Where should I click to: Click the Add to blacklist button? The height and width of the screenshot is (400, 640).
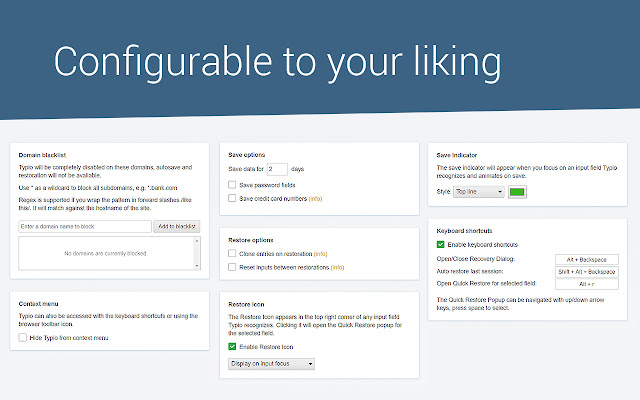click(177, 227)
